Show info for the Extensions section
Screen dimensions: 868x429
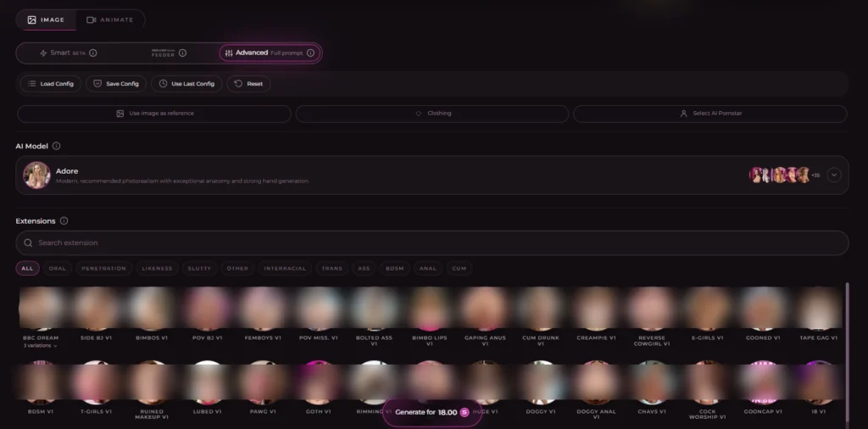(x=64, y=221)
